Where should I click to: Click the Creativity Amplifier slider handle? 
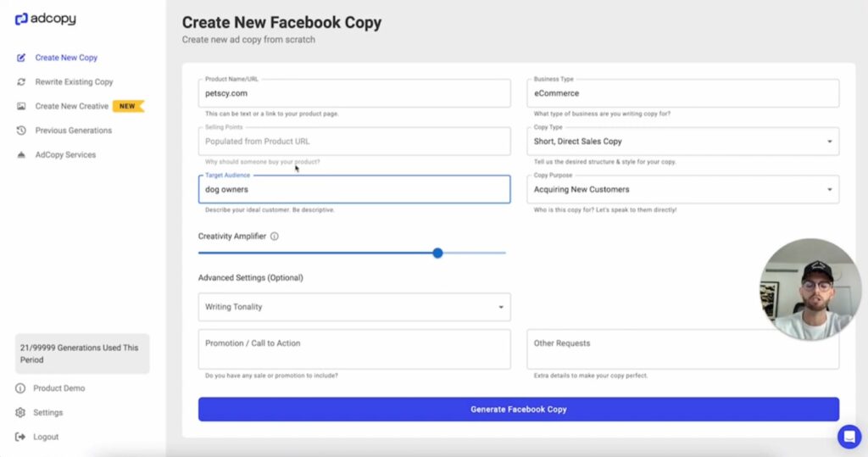click(x=438, y=254)
